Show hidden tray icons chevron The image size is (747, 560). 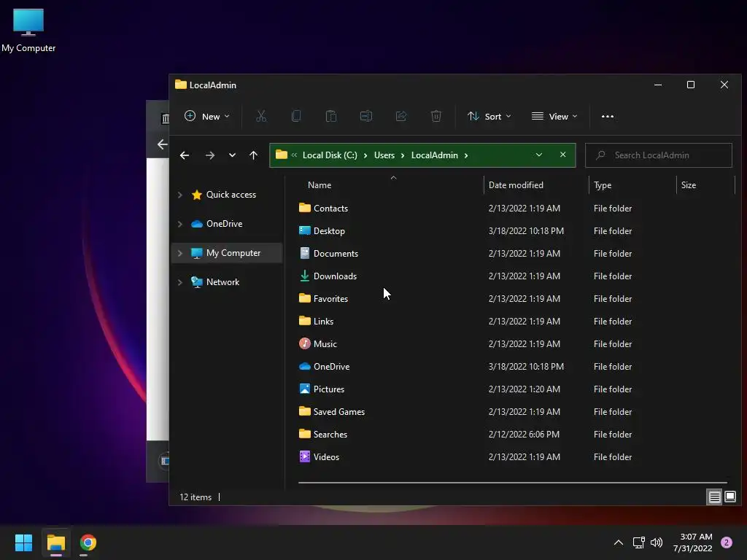point(619,542)
